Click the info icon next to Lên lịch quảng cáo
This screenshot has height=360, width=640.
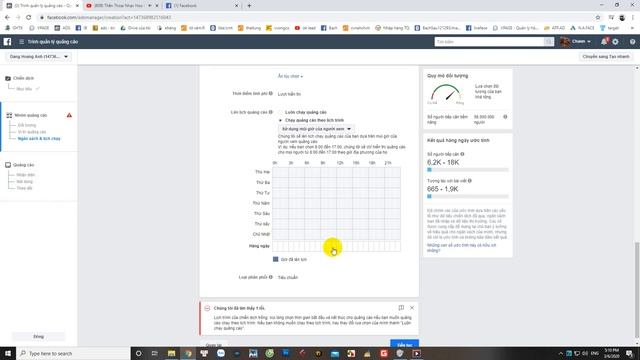coord(271,112)
